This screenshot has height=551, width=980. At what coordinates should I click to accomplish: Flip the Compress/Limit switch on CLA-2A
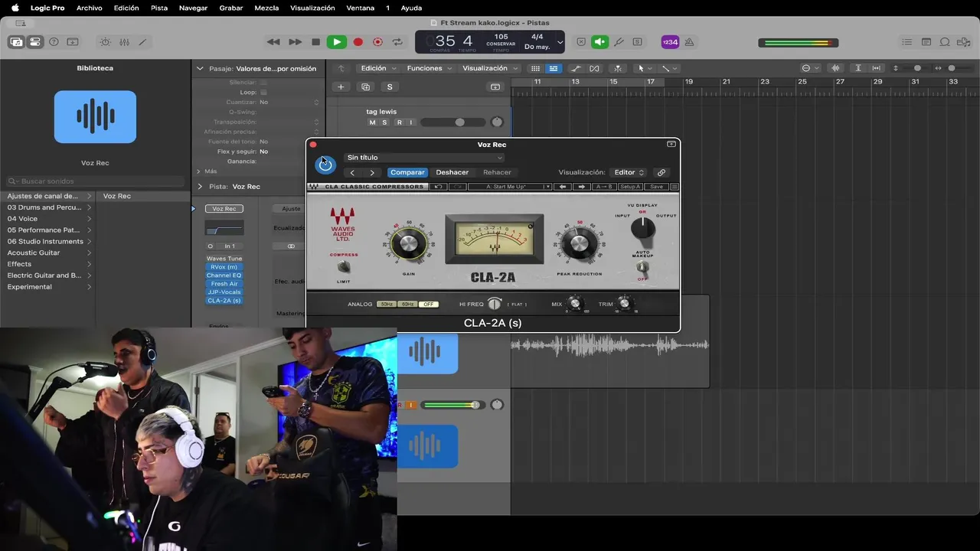coord(343,266)
